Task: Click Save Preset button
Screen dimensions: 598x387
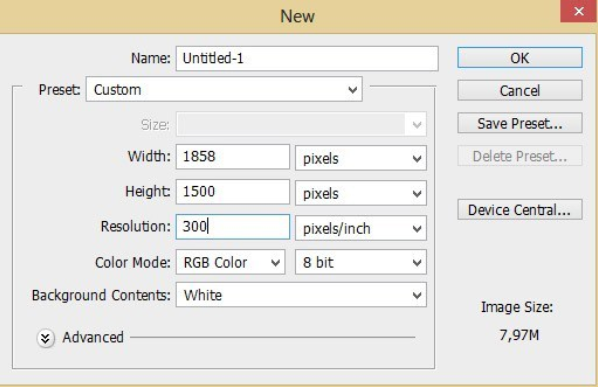Action: [520, 123]
